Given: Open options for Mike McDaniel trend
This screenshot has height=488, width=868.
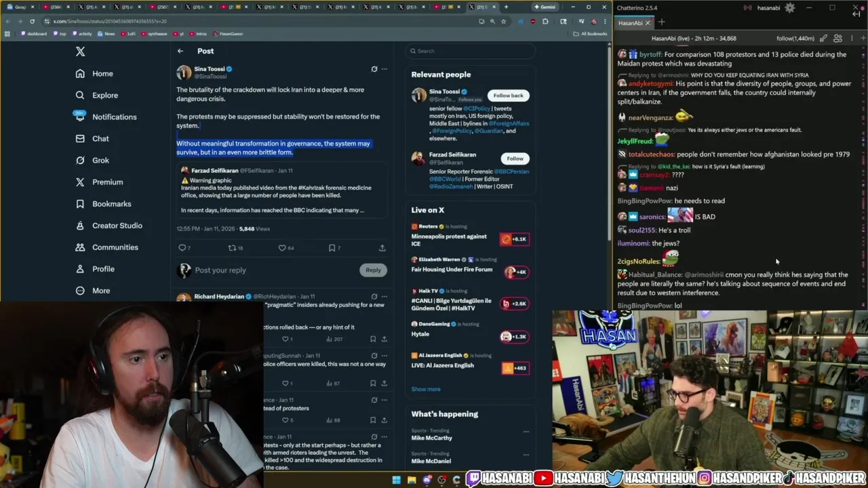Looking at the screenshot, I should click(526, 455).
